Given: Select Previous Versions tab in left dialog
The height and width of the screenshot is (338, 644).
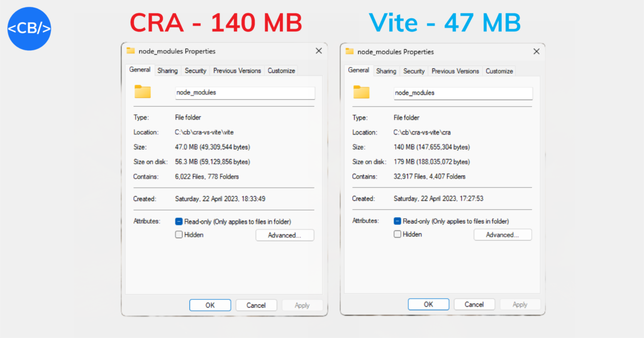Looking at the screenshot, I should 237,70.
